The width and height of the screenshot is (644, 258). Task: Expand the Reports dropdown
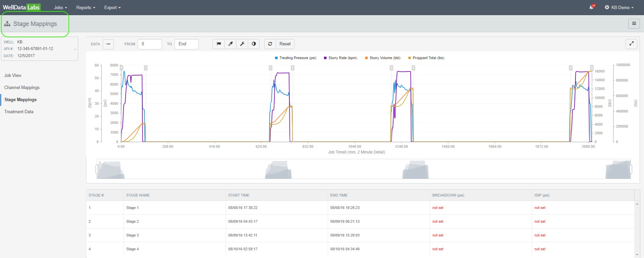click(x=86, y=7)
